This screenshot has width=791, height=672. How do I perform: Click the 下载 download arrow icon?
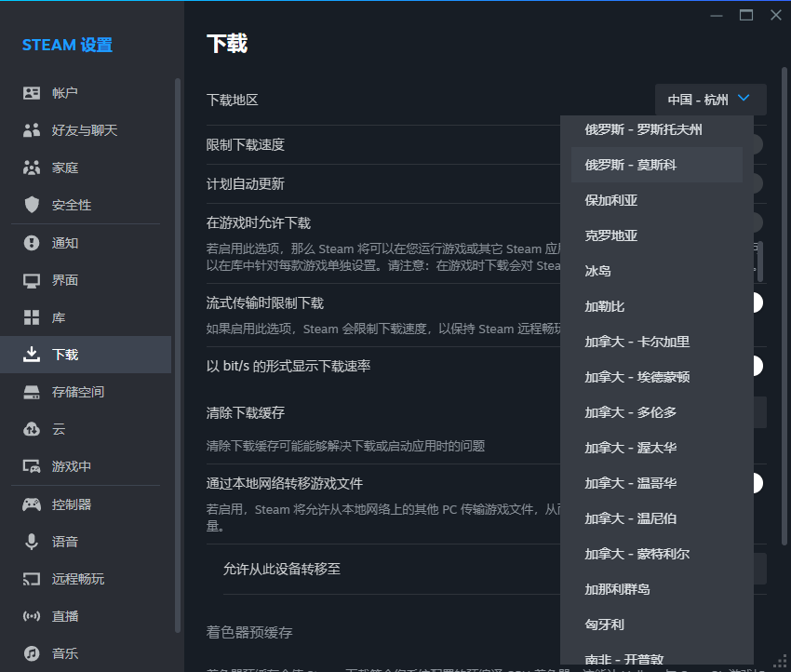pos(32,355)
